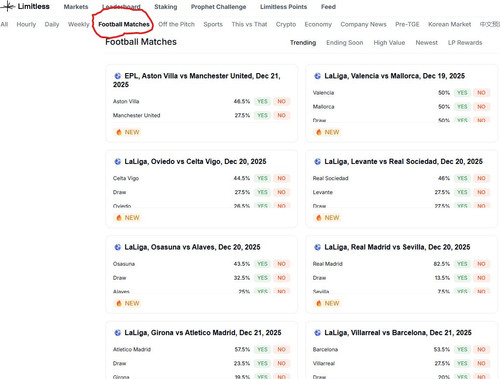This screenshot has width=500, height=379.
Task: Click football icon on Villarreal vs Barcelona card
Action: [x=317, y=333]
